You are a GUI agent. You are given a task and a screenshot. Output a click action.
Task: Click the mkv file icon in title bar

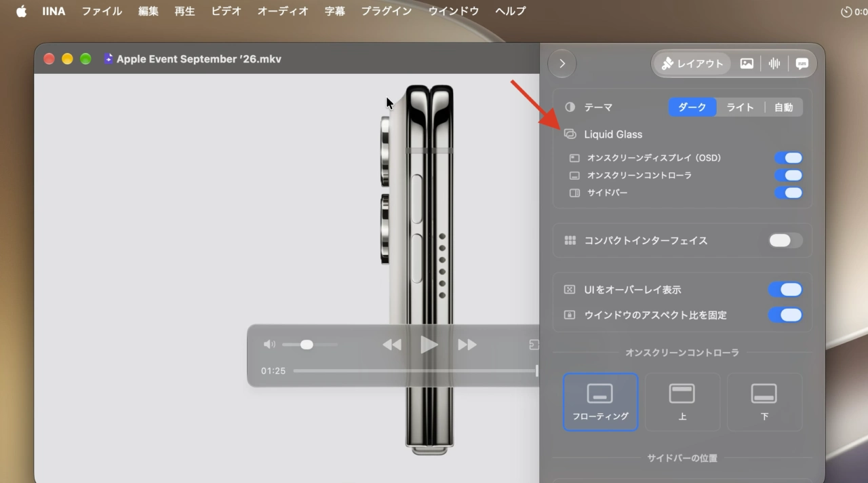(x=108, y=59)
